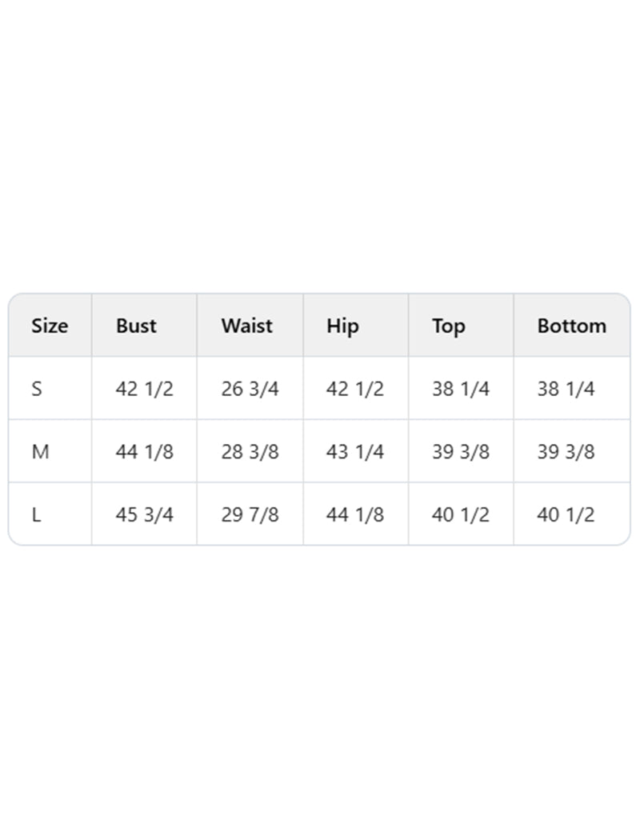Select the Waist column header
This screenshot has width=640, height=840.
(x=247, y=326)
